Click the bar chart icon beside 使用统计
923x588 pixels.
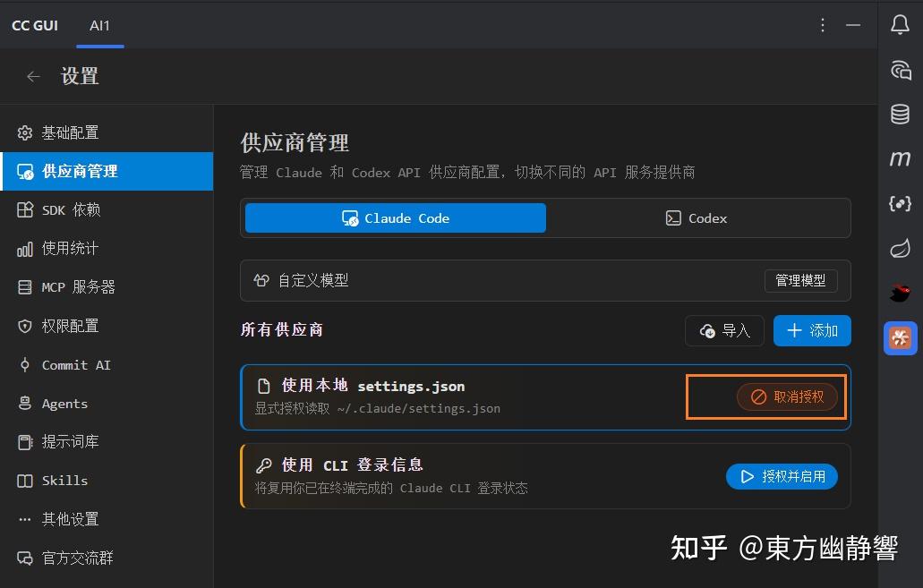(x=25, y=249)
